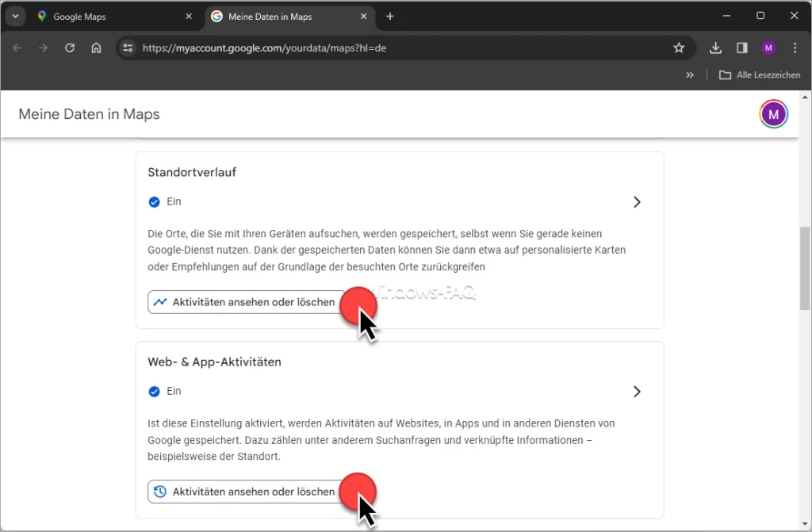Click the page vertical scrollbar thumb
Image resolution: width=812 pixels, height=532 pixels.
[x=805, y=268]
